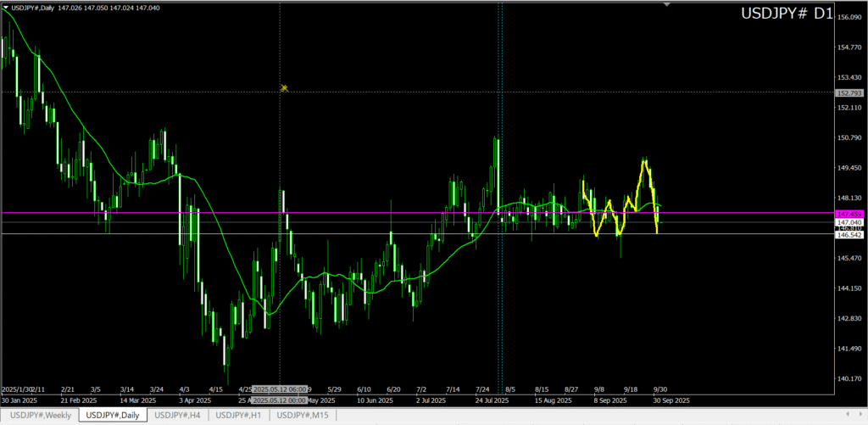Image resolution: width=868 pixels, height=425 pixels.
Task: Click the yellow crossed marker icon on chart
Action: [x=285, y=87]
